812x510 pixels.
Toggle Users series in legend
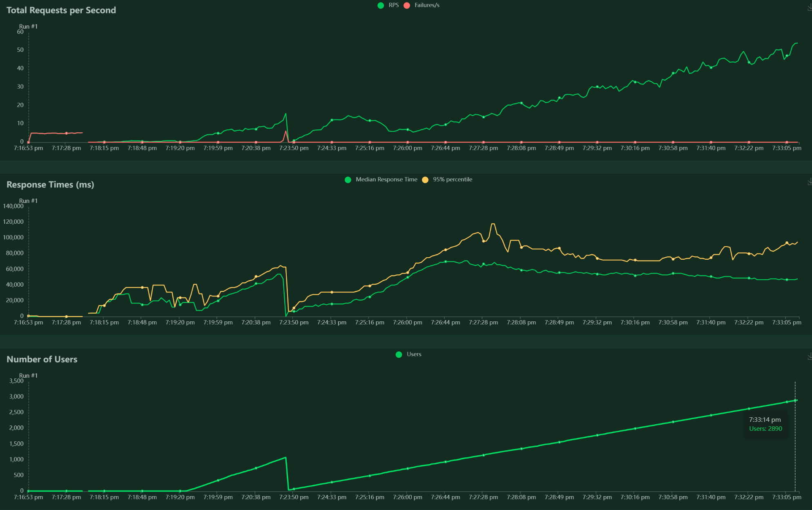tap(414, 354)
